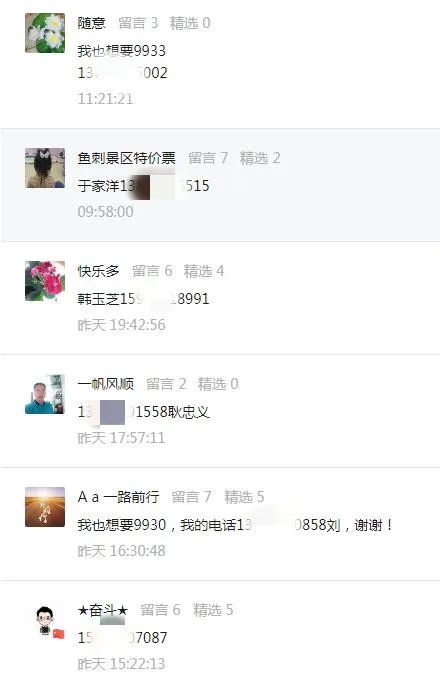Select the 一帆风顺 username
The height and width of the screenshot is (683, 440).
tap(105, 384)
